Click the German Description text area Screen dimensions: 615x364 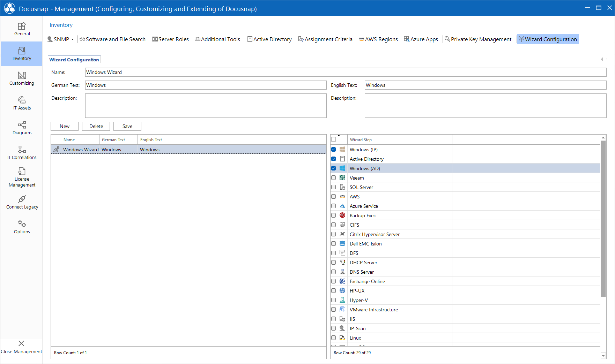coord(206,106)
